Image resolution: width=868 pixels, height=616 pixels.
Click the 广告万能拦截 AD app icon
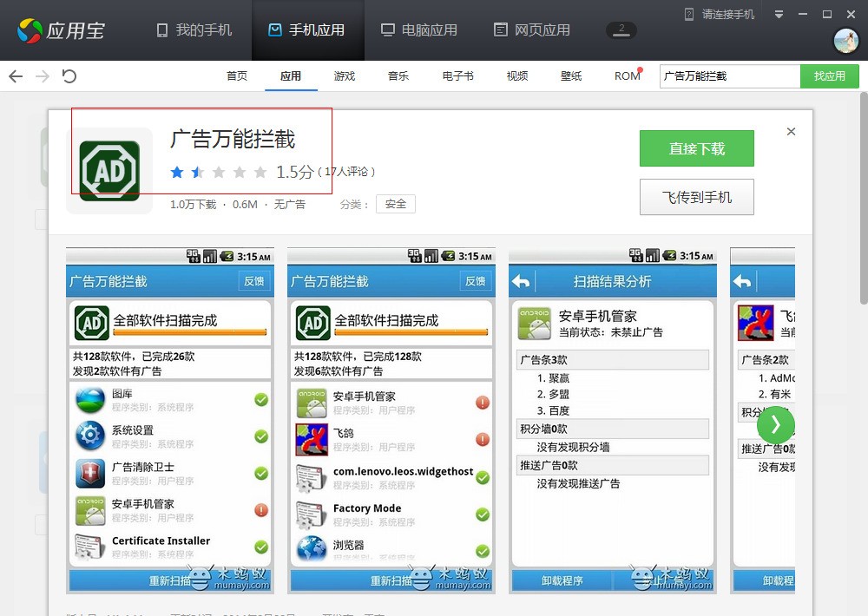tap(109, 171)
